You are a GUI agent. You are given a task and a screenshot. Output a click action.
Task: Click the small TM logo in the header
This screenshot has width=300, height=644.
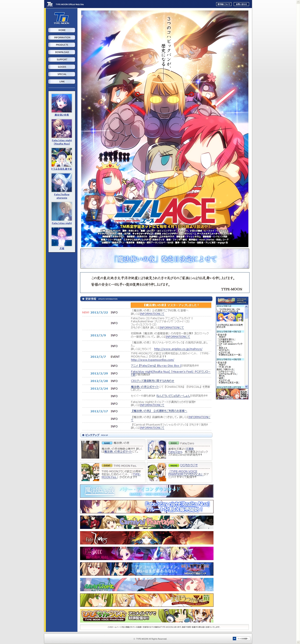coord(50,4)
